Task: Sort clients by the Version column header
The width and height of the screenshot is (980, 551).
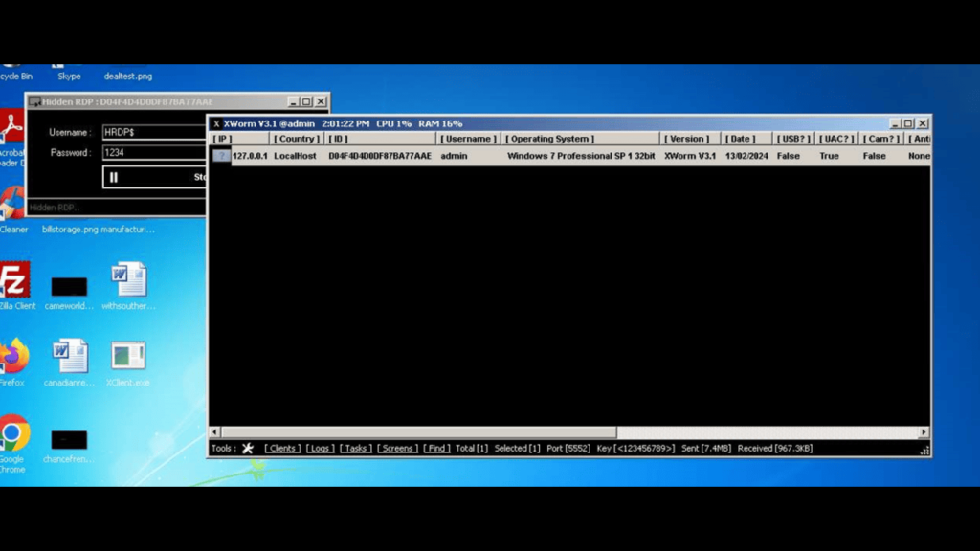Action: tap(690, 139)
